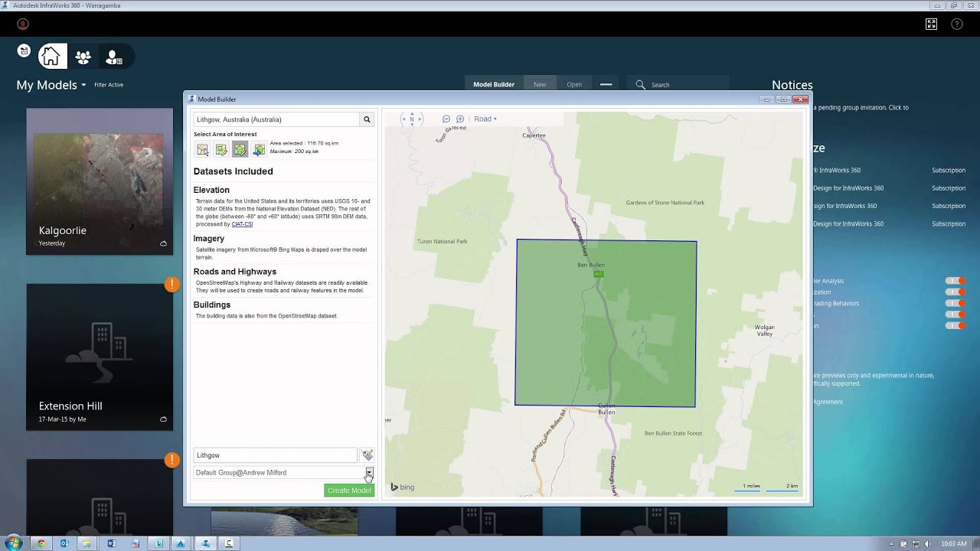Open the user account card icon
Image resolution: width=980 pixels, height=551 pixels.
pos(113,57)
